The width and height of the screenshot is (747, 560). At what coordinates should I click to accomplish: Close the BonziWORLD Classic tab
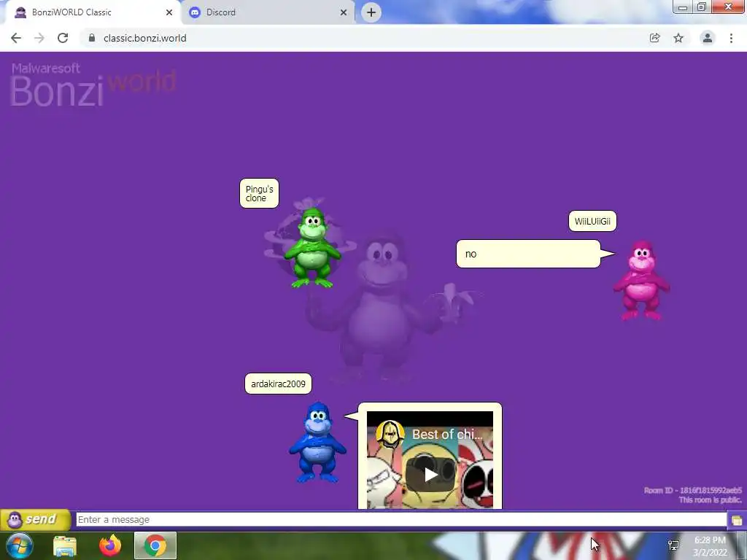click(x=169, y=12)
